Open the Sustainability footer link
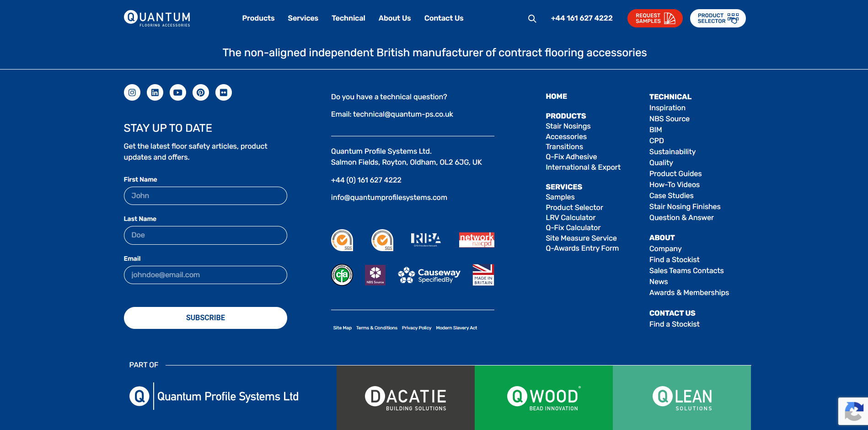This screenshot has width=868, height=430. [672, 152]
